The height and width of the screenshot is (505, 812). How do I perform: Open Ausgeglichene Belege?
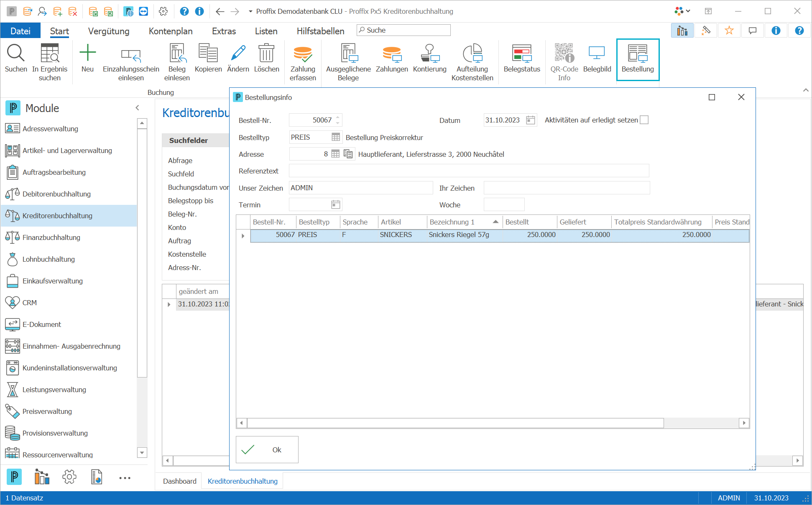tap(348, 63)
